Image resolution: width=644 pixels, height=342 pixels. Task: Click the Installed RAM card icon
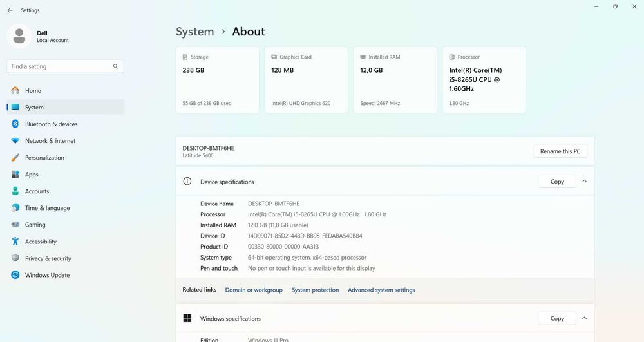[x=363, y=57]
